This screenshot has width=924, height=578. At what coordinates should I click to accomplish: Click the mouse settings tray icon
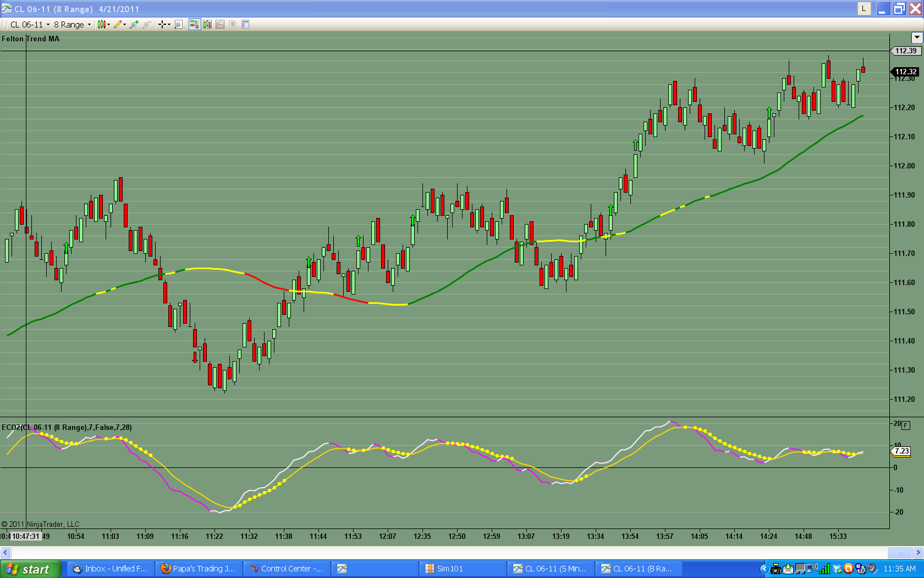[861, 569]
